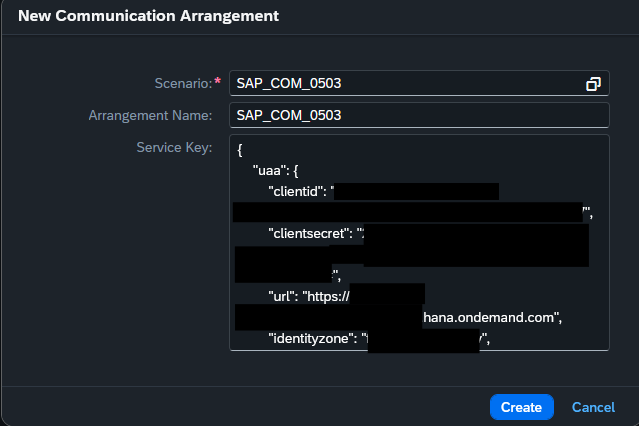Click the Arrangement Name: label
The image size is (639, 426).
tap(150, 115)
